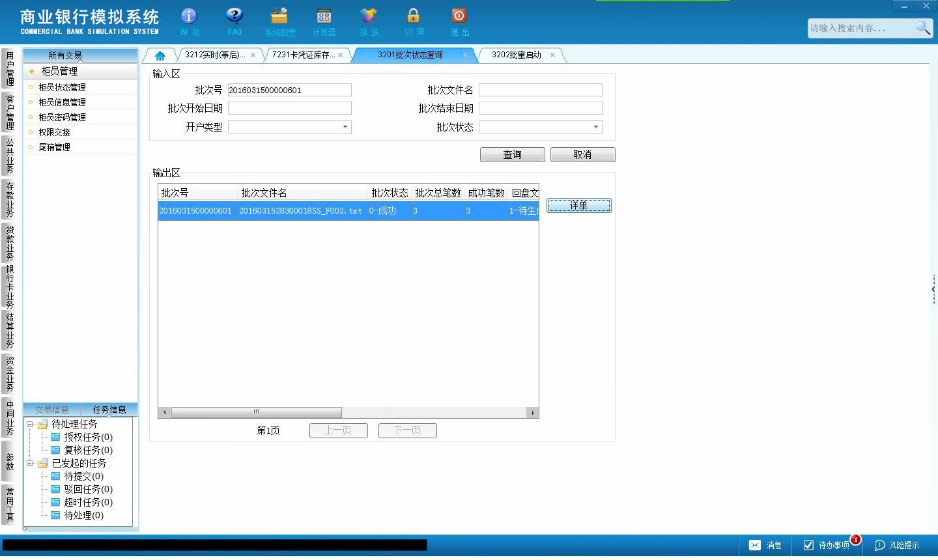Launch the 计算器 calculator icon
Screen dimensions: 938x560
point(324,16)
